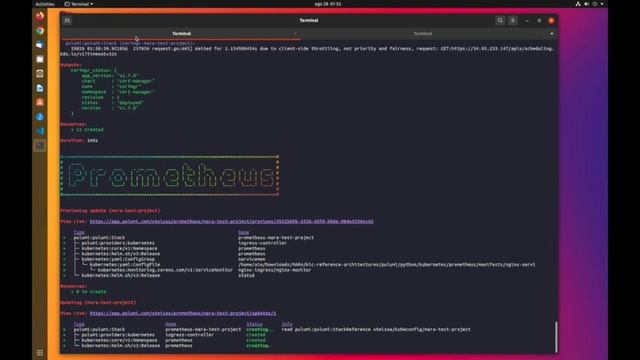Open the tab list dropdown arrow
640x360 pixels.
coord(552,34)
